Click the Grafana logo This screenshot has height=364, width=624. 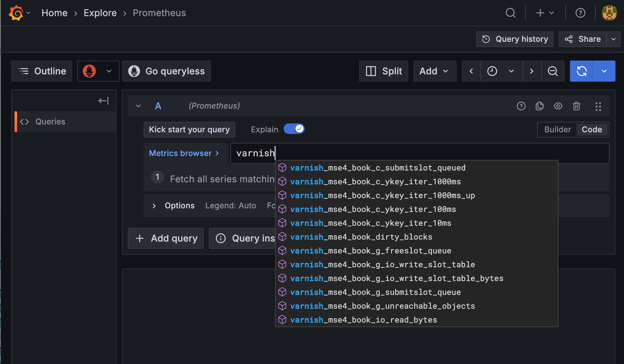point(15,13)
